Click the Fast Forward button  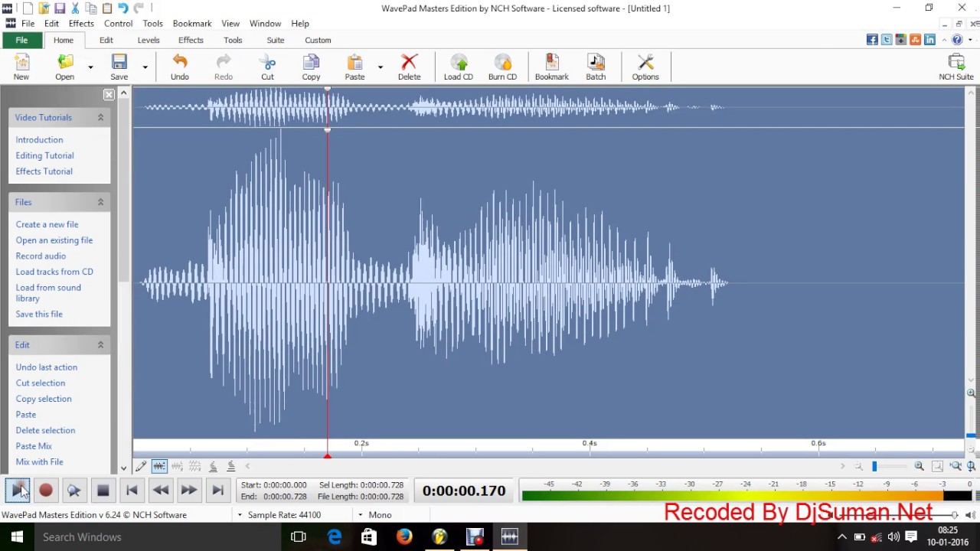[188, 491]
